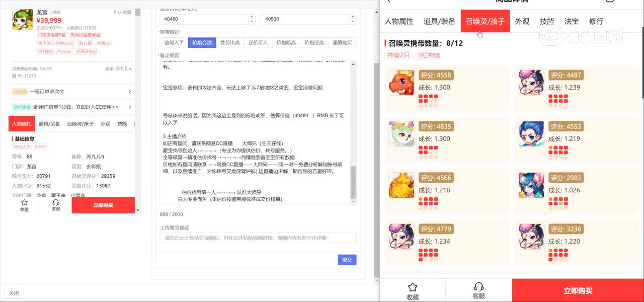Select 外观 tab in left panel
The image size is (644, 302).
[106, 124]
